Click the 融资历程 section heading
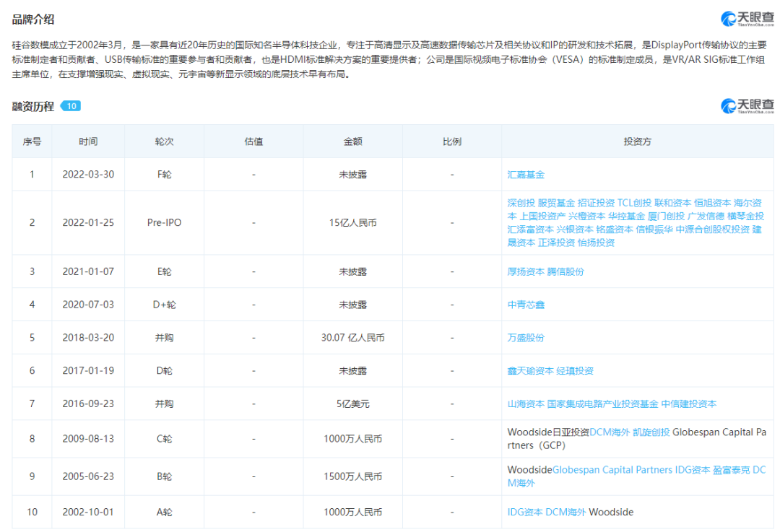 (x=32, y=106)
